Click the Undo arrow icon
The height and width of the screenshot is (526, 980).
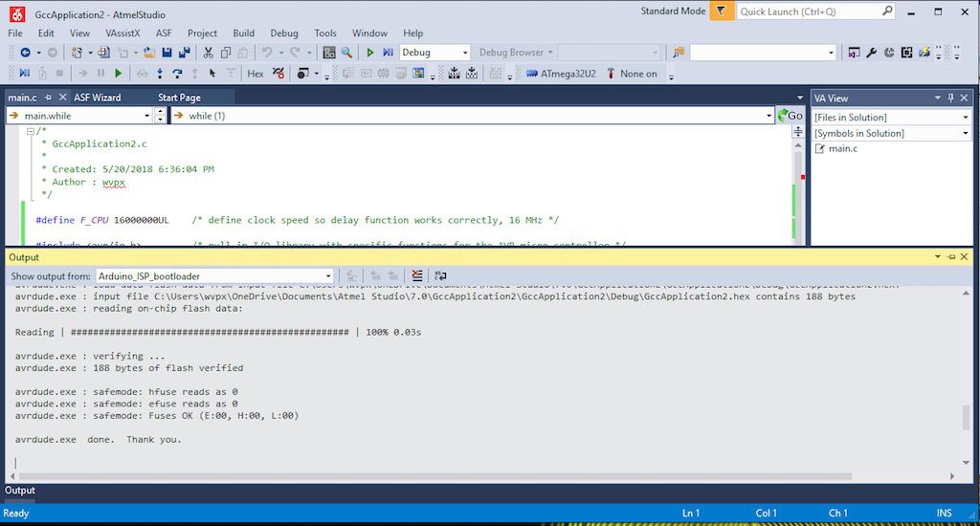coord(267,54)
